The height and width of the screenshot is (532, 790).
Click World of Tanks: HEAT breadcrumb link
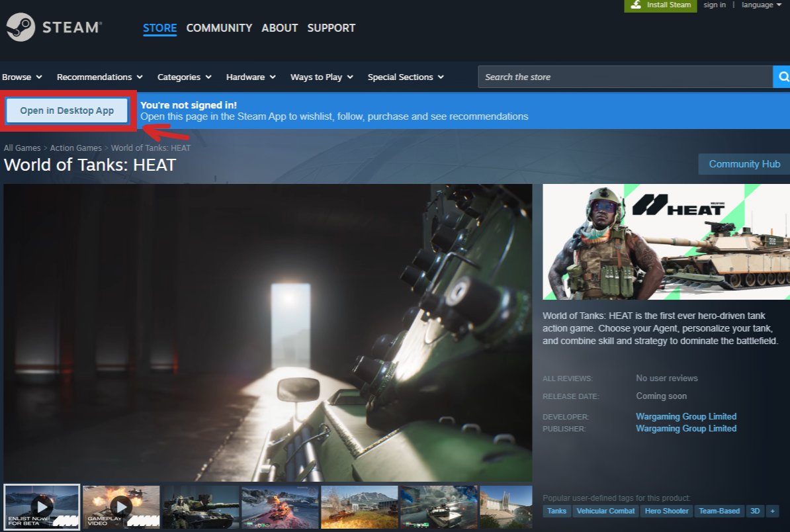151,148
